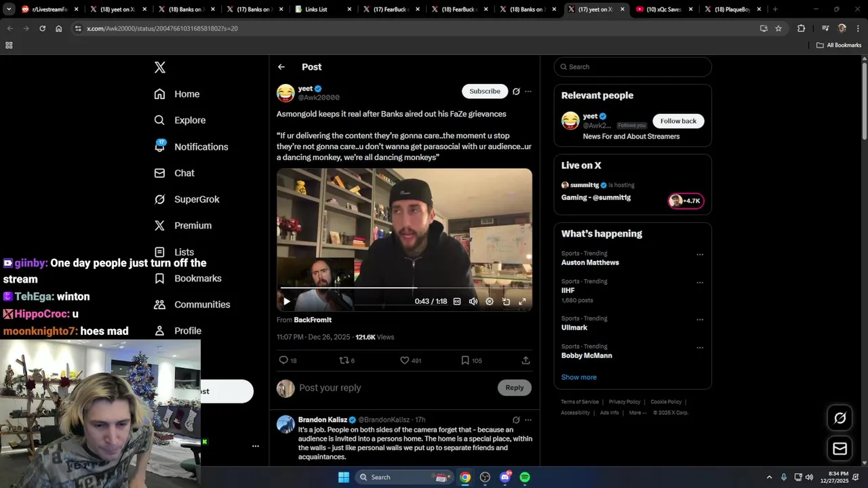Enter video fullscreen mode
The height and width of the screenshot is (488, 868).
coord(522,302)
